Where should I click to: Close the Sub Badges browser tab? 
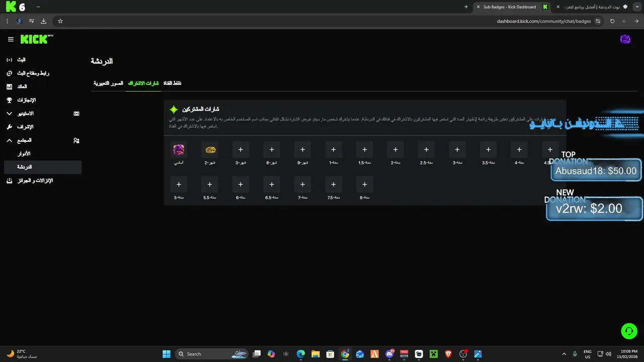click(x=478, y=7)
